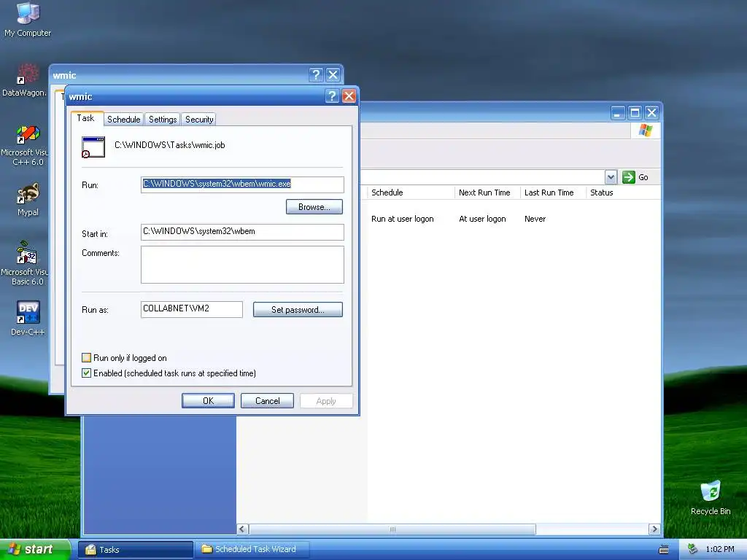This screenshot has height=560, width=747.
Task: Sort by the Status column header
Action: point(623,192)
